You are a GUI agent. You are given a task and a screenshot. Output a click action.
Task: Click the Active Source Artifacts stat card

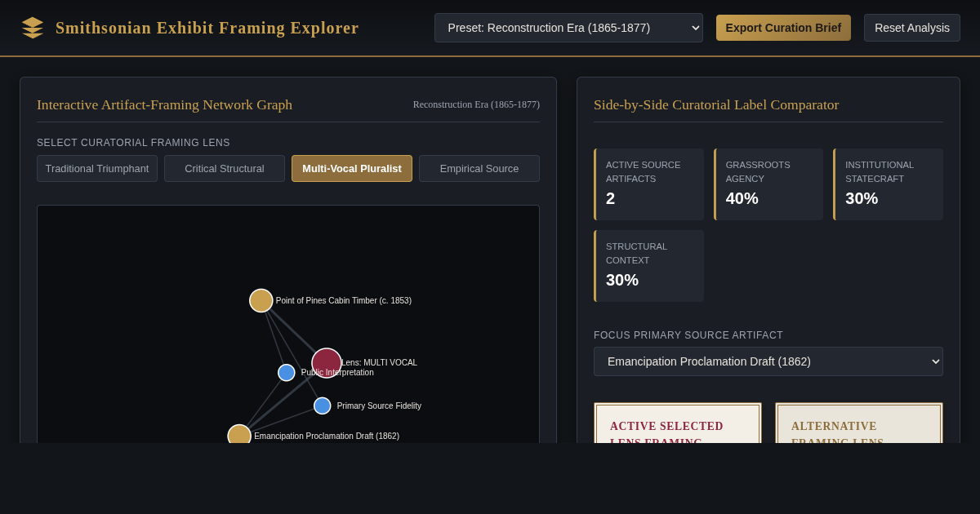pos(648,184)
